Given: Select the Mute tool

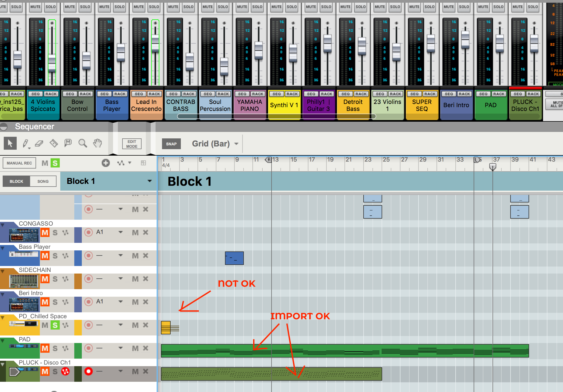Looking at the screenshot, I should coord(68,143).
